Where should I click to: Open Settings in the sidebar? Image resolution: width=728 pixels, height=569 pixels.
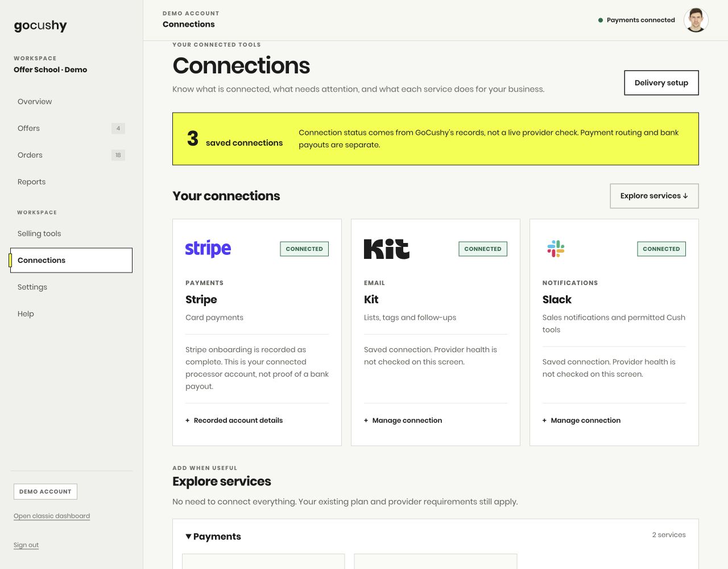pyautogui.click(x=71, y=287)
